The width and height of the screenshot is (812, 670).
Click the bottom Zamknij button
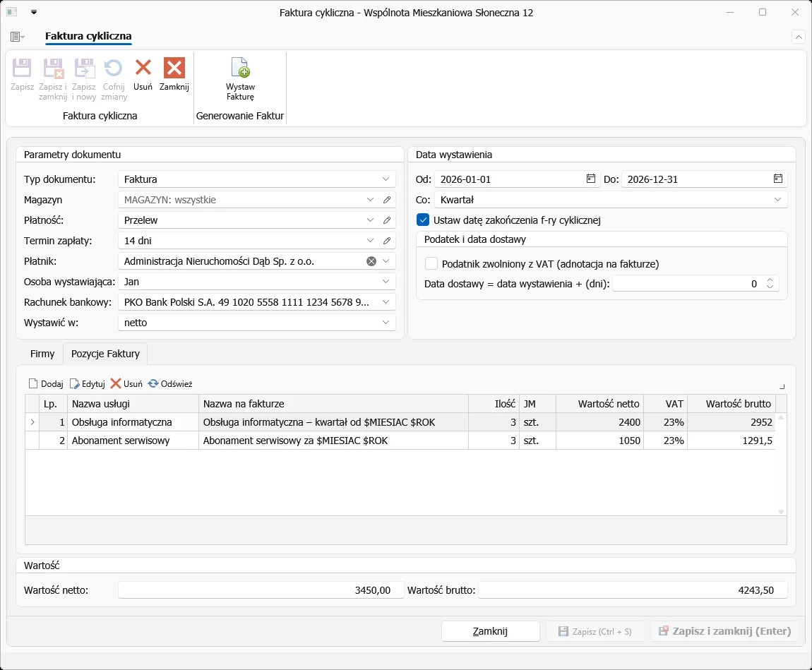tap(491, 631)
